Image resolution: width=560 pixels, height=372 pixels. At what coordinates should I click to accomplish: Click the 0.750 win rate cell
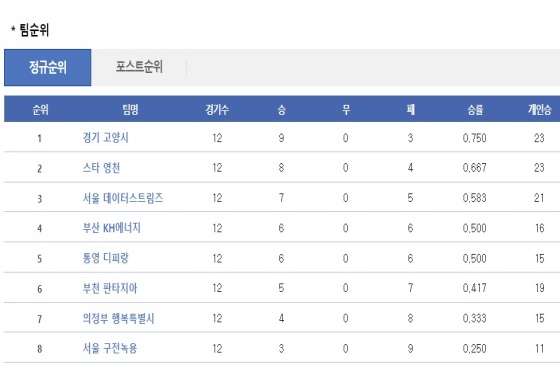[474, 138]
